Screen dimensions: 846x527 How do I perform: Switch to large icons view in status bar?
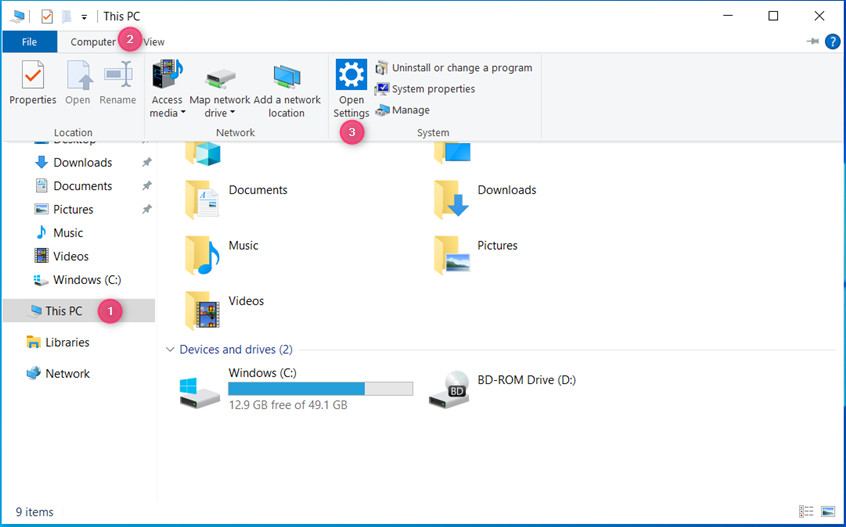828,511
